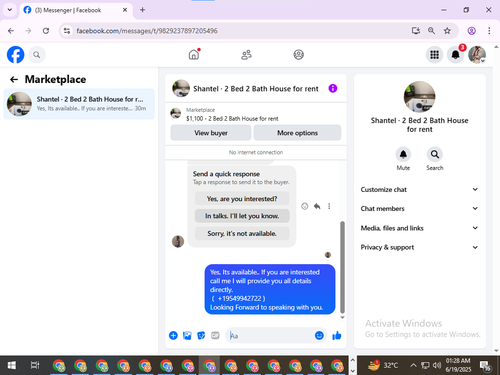Open the tab search dropdown arrow
This screenshot has height=375, width=500.
10,10
